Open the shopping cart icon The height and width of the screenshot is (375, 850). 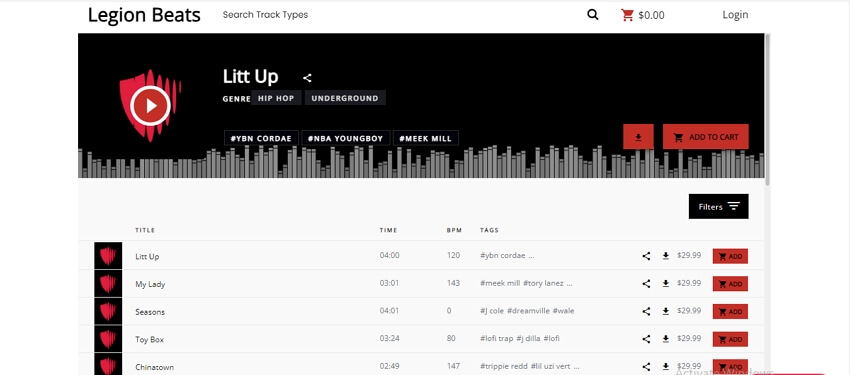point(627,15)
